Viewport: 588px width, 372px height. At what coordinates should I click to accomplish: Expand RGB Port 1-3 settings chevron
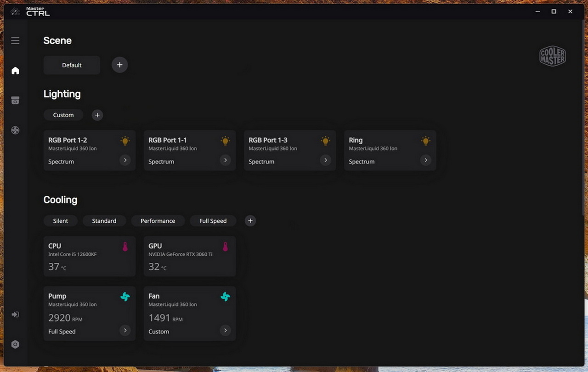[325, 160]
